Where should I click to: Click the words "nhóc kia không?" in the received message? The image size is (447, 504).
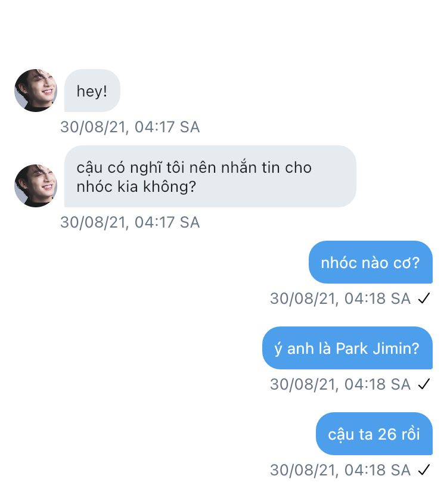(x=136, y=186)
